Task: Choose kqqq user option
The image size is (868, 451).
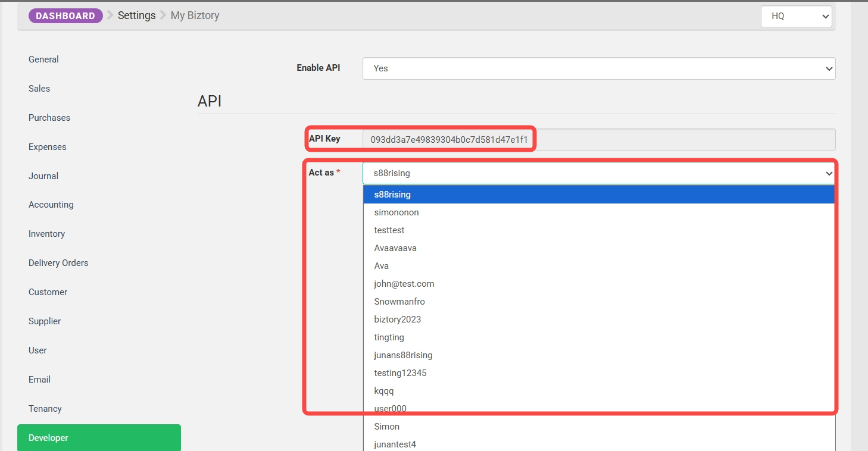Action: 599,391
